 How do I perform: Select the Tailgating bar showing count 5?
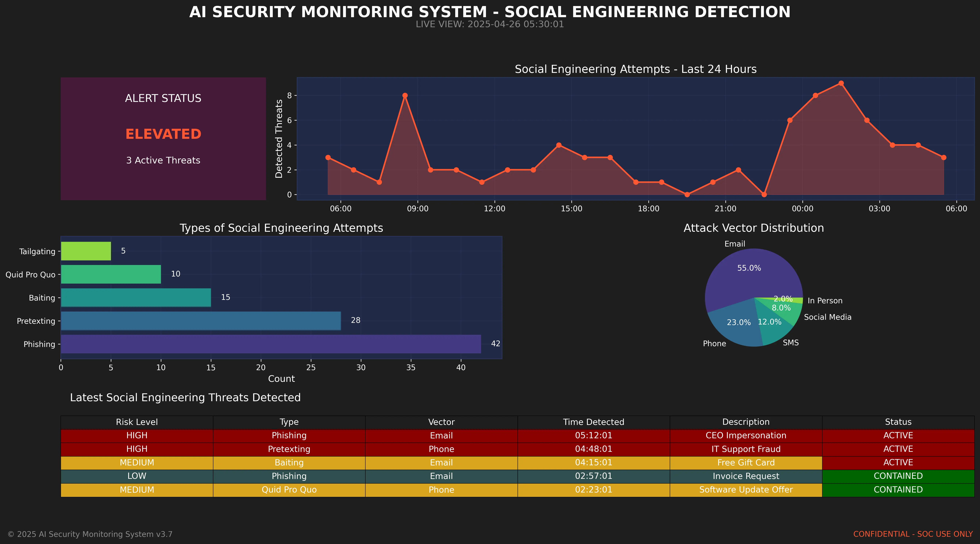click(x=86, y=251)
